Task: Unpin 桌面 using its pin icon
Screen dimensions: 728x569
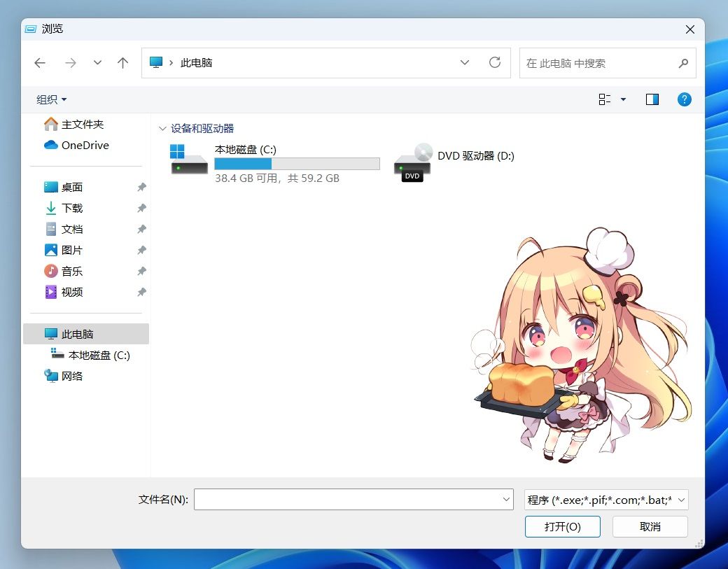Action: [x=141, y=187]
